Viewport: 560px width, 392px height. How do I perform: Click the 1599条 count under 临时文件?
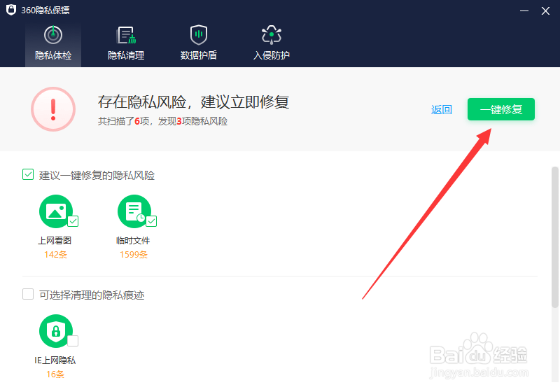[134, 255]
